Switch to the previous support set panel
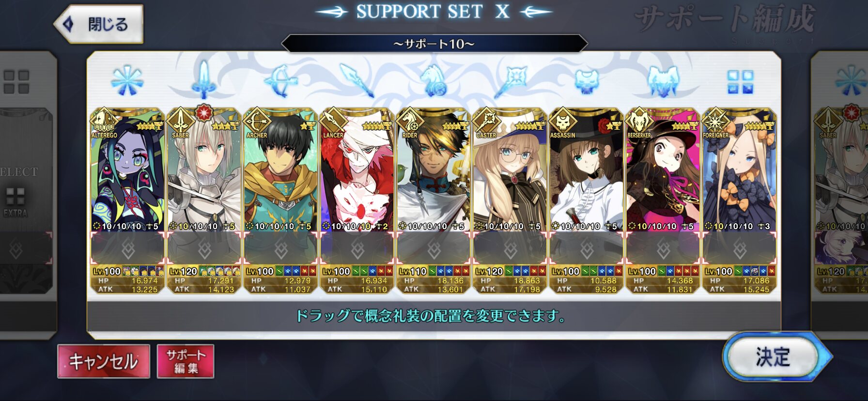Screen dimensions: 868x401 28,194
